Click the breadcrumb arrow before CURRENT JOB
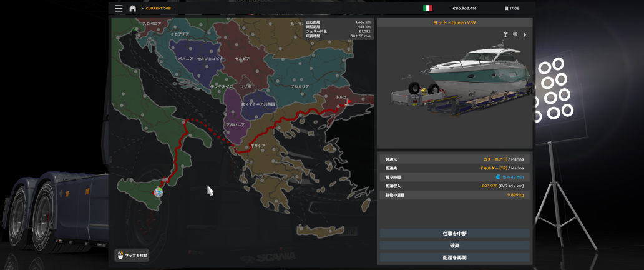Viewport: 644px width, 270px height. tap(142, 9)
